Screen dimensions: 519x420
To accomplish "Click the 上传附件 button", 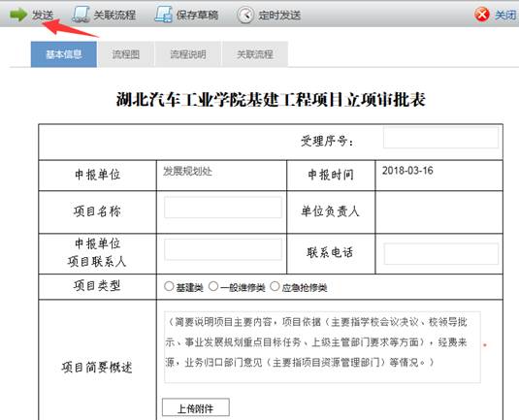I will pos(196,407).
